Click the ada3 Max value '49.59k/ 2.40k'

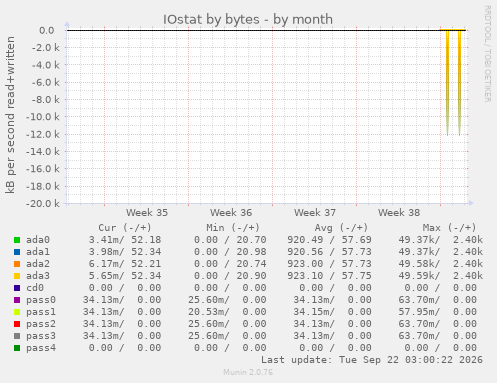[x=440, y=276]
